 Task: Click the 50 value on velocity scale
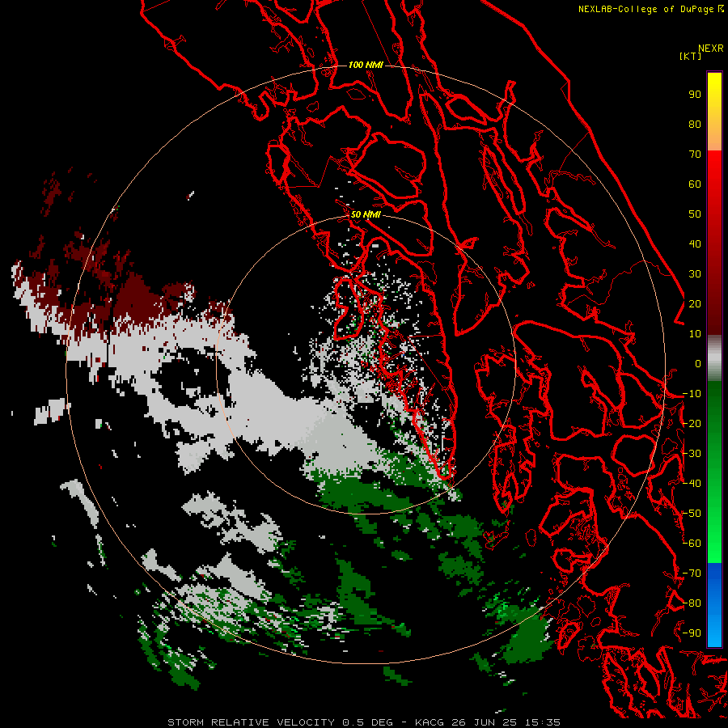695,214
